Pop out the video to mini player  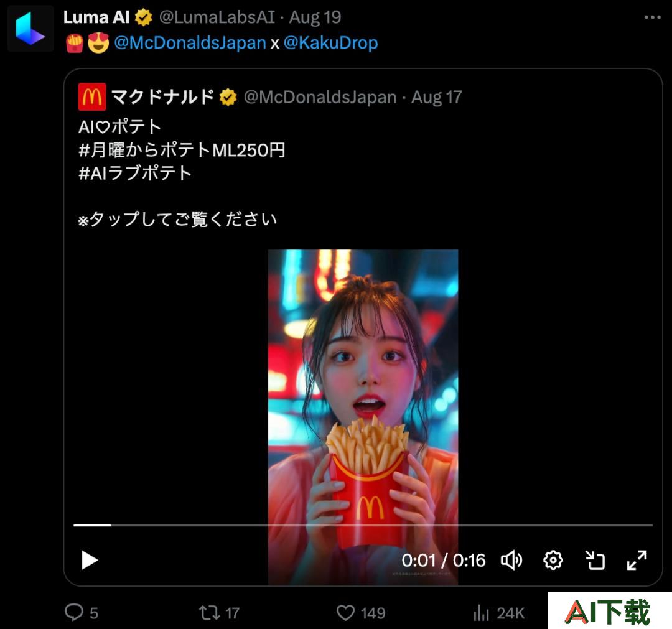(595, 560)
